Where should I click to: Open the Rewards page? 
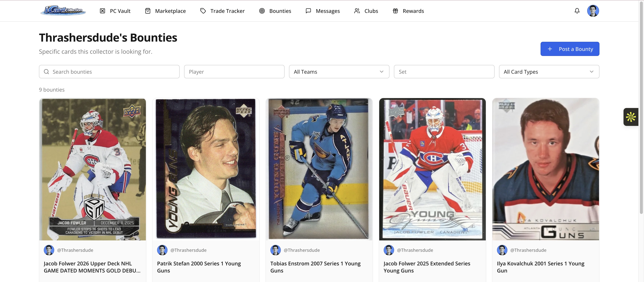click(413, 11)
